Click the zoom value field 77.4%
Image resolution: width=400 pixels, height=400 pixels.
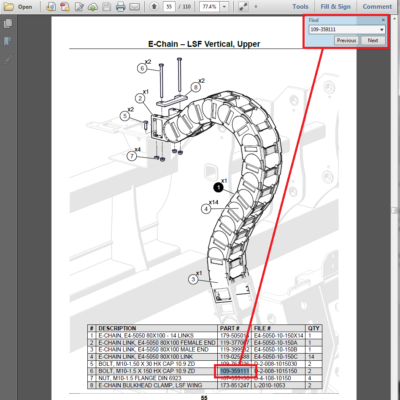tap(210, 7)
